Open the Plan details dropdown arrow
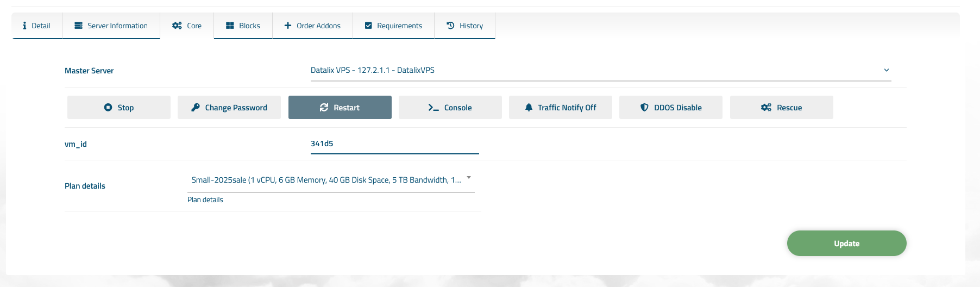 pos(469,178)
